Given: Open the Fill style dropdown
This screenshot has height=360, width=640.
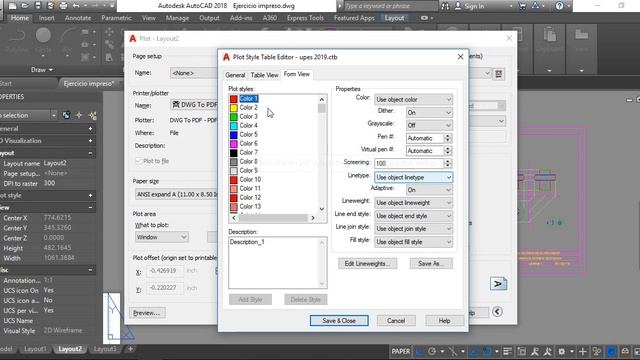Looking at the screenshot, I should [x=413, y=242].
